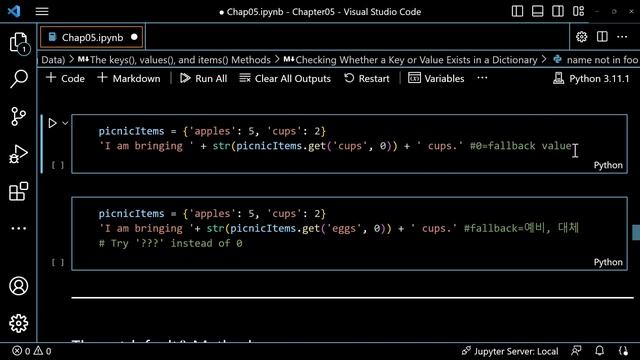Toggle secondary side bar layout icon
640x360 pixels.
pos(558,11)
